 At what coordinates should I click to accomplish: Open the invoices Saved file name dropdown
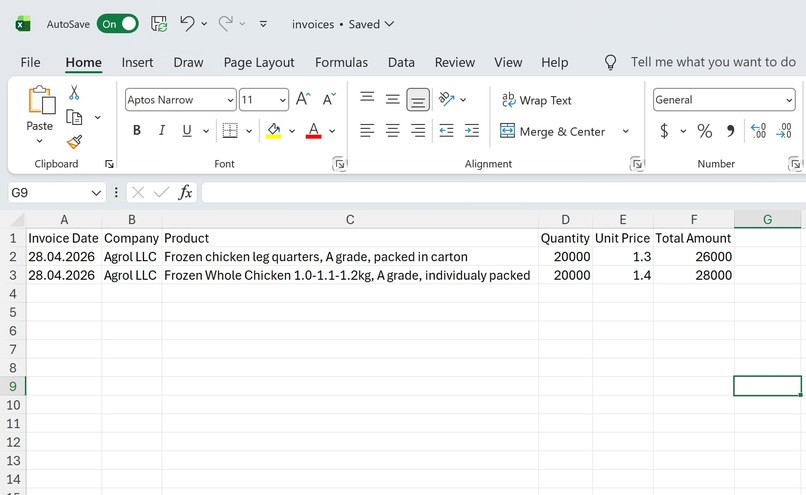coord(343,24)
